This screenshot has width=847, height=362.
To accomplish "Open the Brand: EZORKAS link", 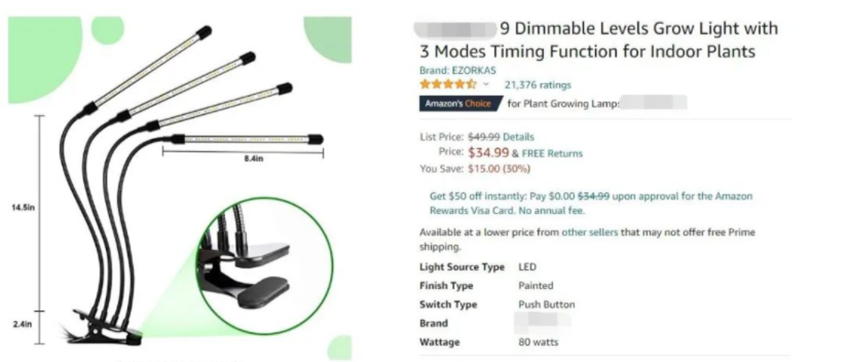I will tap(458, 70).
